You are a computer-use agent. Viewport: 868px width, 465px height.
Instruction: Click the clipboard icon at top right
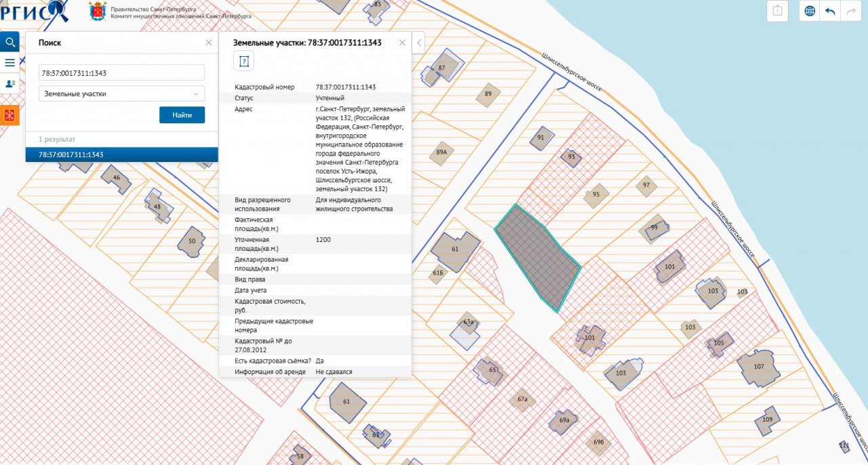click(x=777, y=11)
